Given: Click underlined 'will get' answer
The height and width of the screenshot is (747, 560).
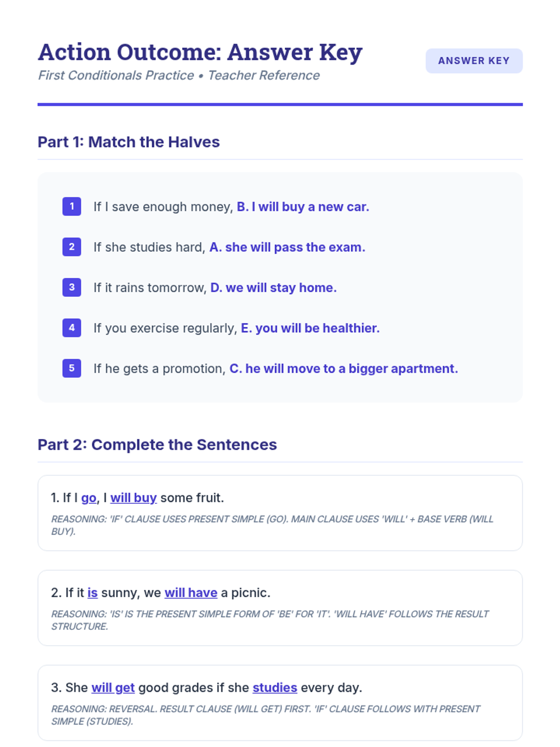Looking at the screenshot, I should (x=113, y=688).
